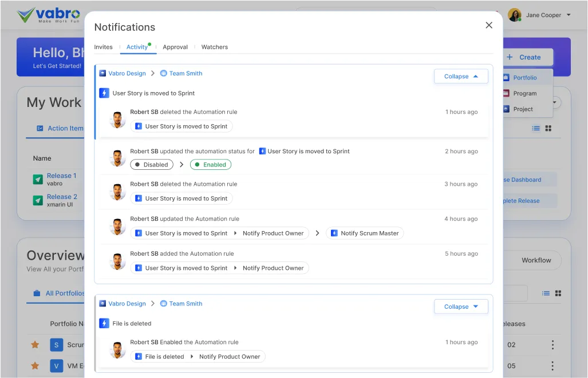
Task: Click the Enabled status pill
Action: click(x=210, y=164)
